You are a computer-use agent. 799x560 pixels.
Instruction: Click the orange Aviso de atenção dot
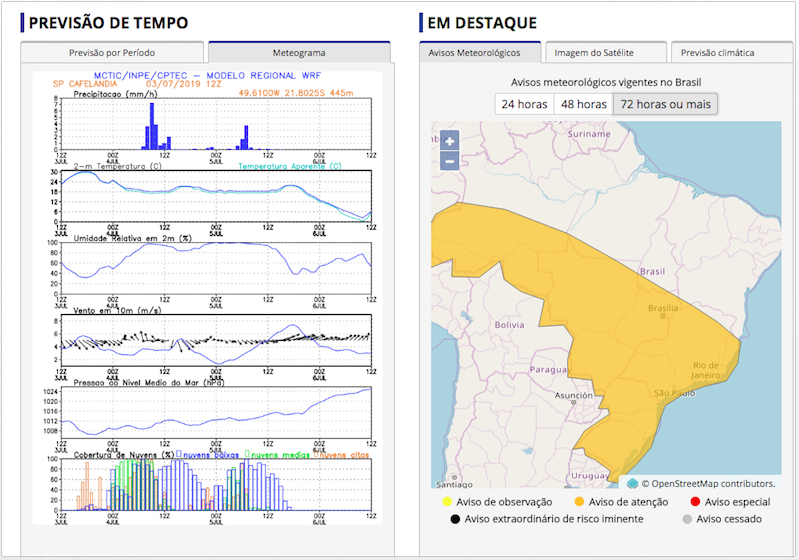pos(578,502)
